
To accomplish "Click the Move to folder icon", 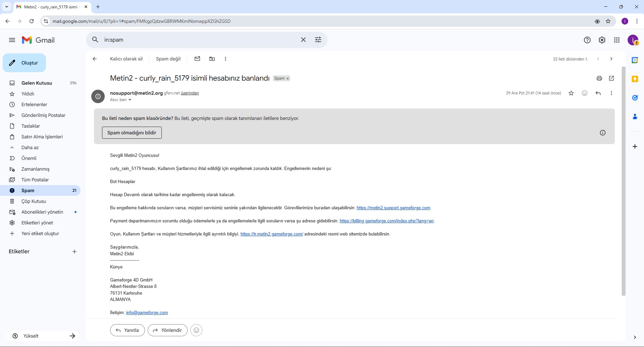I will (x=212, y=59).
